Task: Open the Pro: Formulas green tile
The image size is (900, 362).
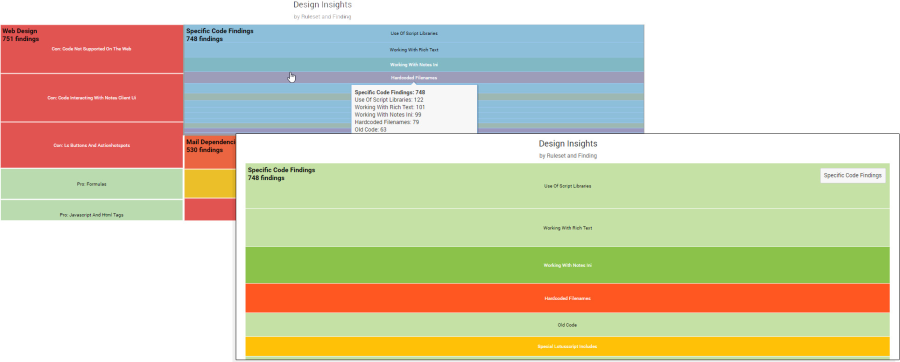Action: point(92,184)
